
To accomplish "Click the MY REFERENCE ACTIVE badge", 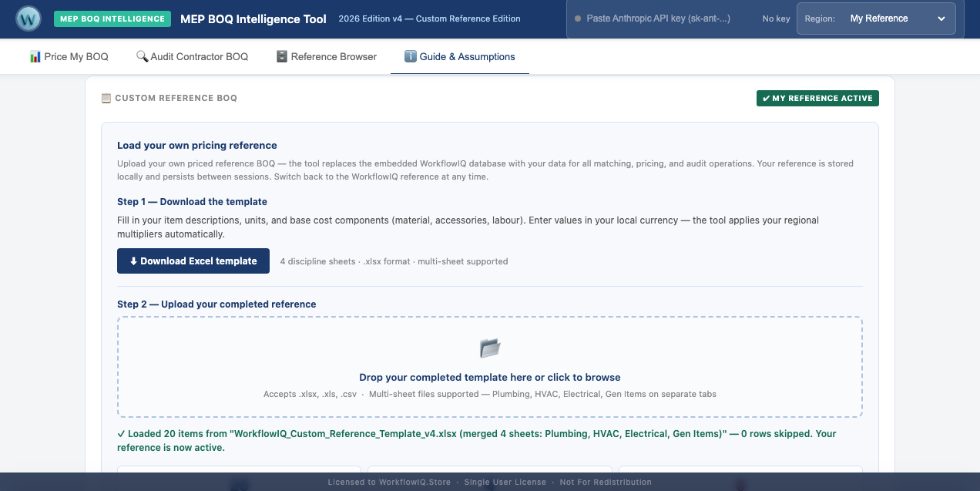I will [x=817, y=99].
